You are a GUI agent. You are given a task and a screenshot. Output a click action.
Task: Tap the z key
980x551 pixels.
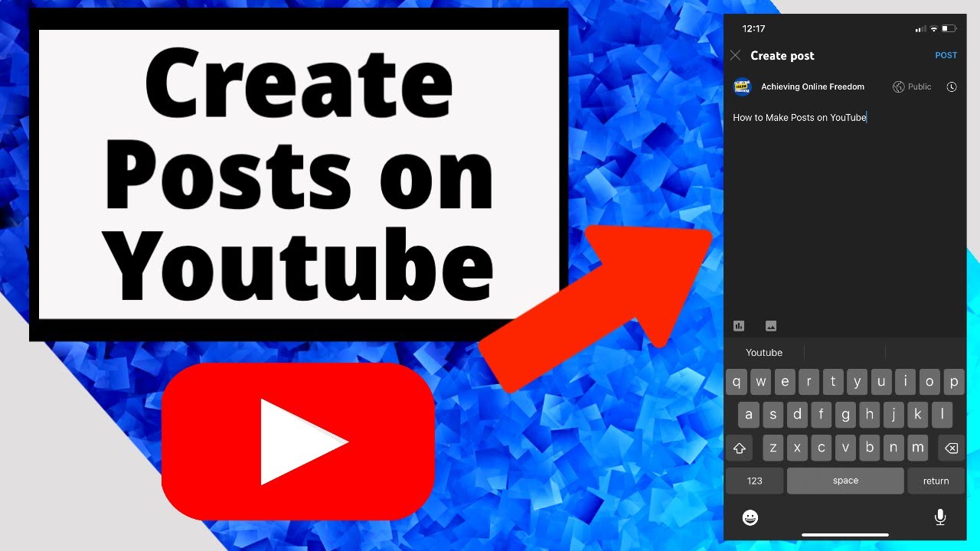[x=773, y=448]
